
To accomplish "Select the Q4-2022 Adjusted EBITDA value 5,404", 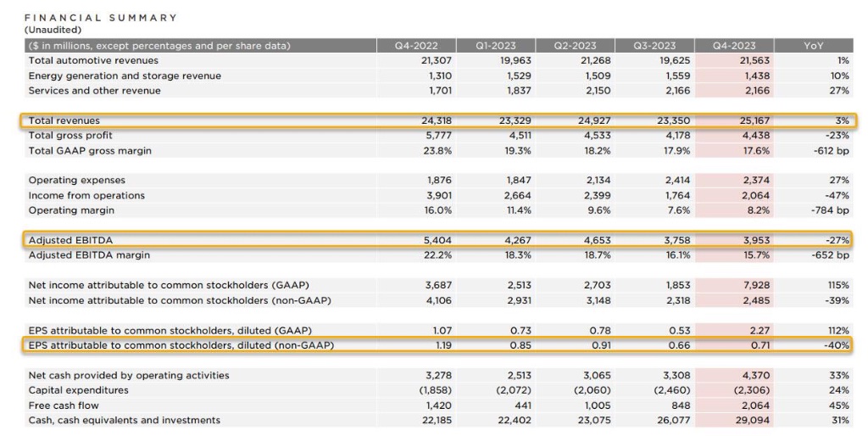I will [x=437, y=240].
